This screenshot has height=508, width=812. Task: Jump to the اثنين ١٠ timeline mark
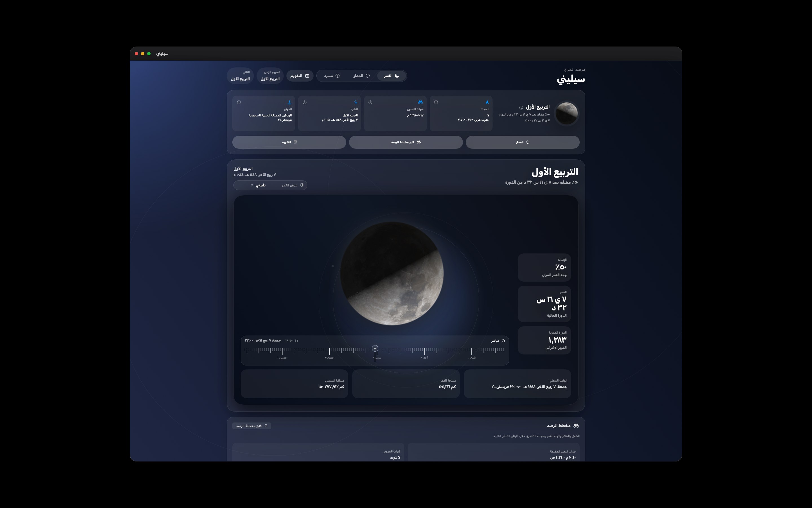(x=471, y=358)
